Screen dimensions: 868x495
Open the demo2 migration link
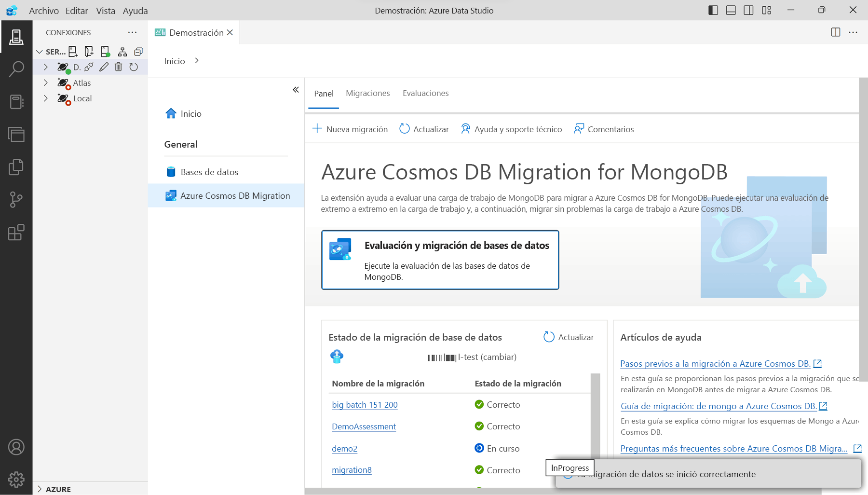[344, 448]
